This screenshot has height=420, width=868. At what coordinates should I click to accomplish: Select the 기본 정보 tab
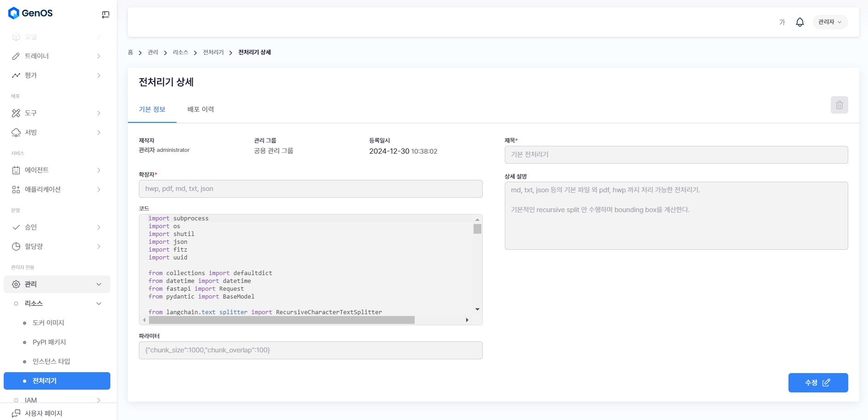click(152, 109)
